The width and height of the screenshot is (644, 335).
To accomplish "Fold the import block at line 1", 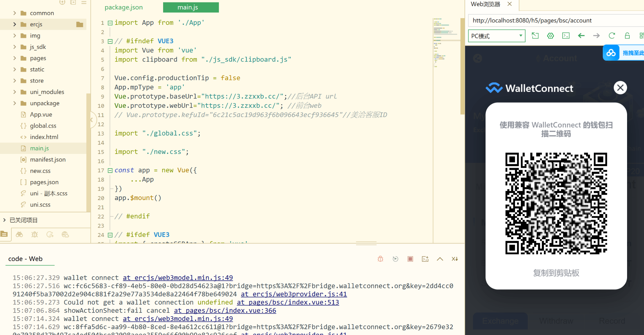I will pos(110,23).
